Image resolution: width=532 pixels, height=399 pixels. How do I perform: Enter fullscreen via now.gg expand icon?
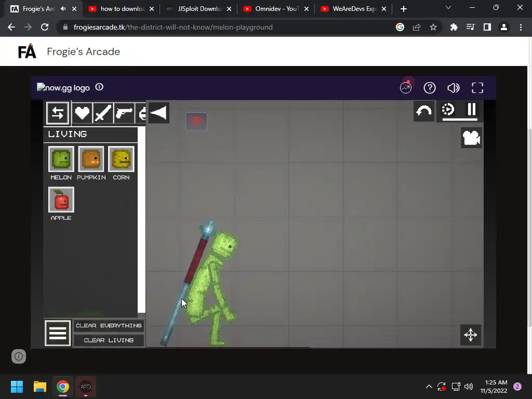pos(477,88)
